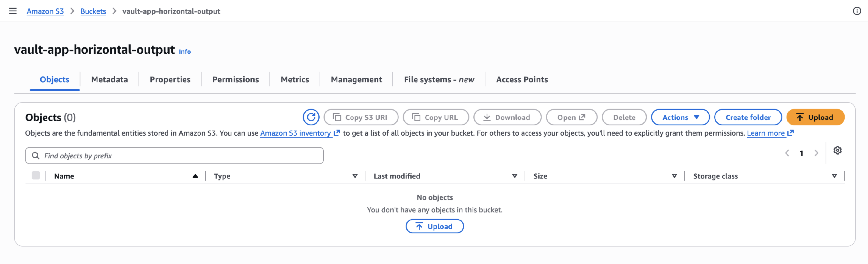This screenshot has width=868, height=264.
Task: Open the Properties tab
Action: pos(170,79)
